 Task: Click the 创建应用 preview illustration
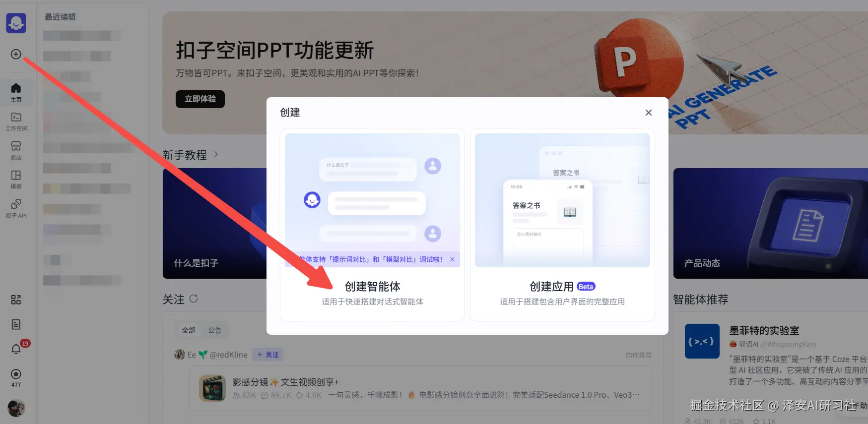(562, 200)
